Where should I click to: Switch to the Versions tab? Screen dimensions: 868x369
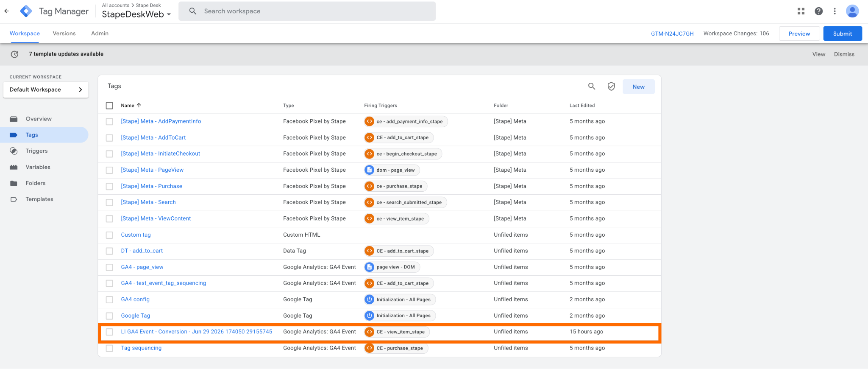pyautogui.click(x=64, y=34)
